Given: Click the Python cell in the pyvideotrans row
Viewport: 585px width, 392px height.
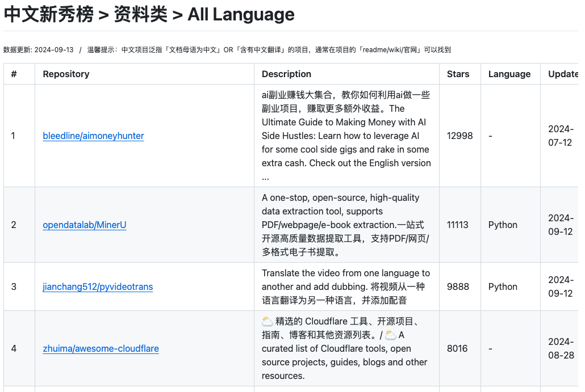Looking at the screenshot, I should point(503,287).
